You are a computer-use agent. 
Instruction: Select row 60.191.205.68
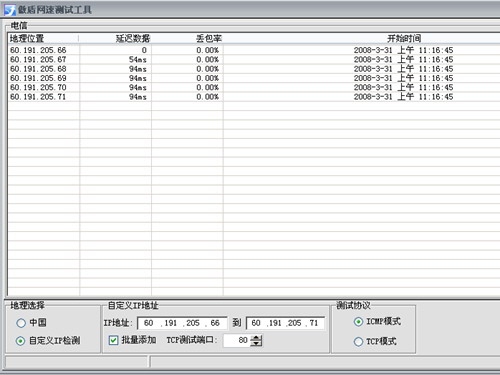coord(254,69)
